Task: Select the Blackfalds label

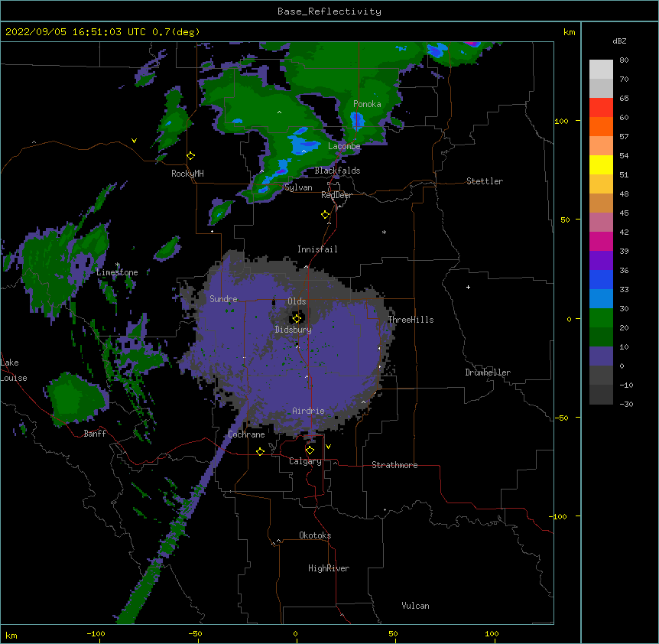Action: 337,171
